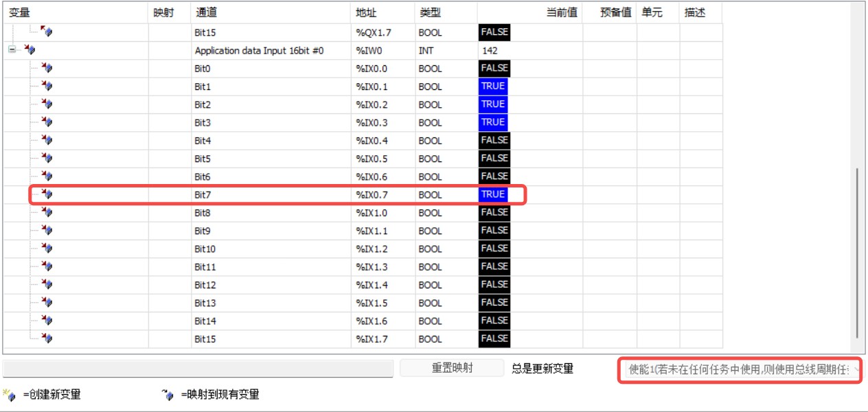The width and height of the screenshot is (868, 412).
Task: Toggle the TRUE value of Bit7
Action: (493, 194)
